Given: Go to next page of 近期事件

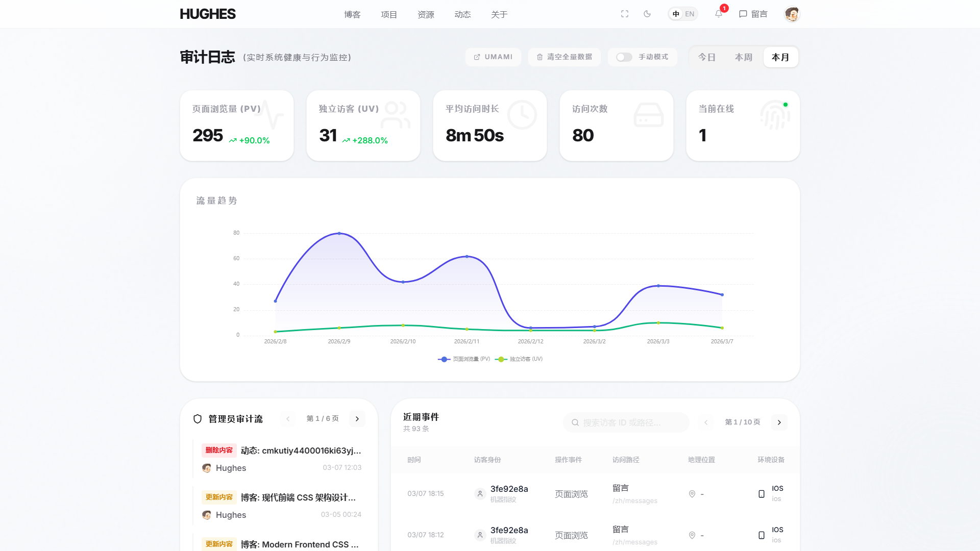Looking at the screenshot, I should click(x=779, y=422).
